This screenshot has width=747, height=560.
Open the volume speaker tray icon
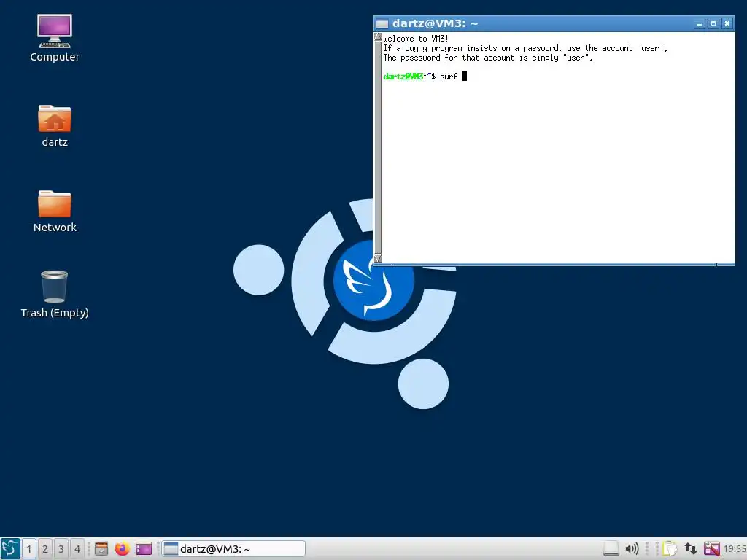(x=632, y=548)
